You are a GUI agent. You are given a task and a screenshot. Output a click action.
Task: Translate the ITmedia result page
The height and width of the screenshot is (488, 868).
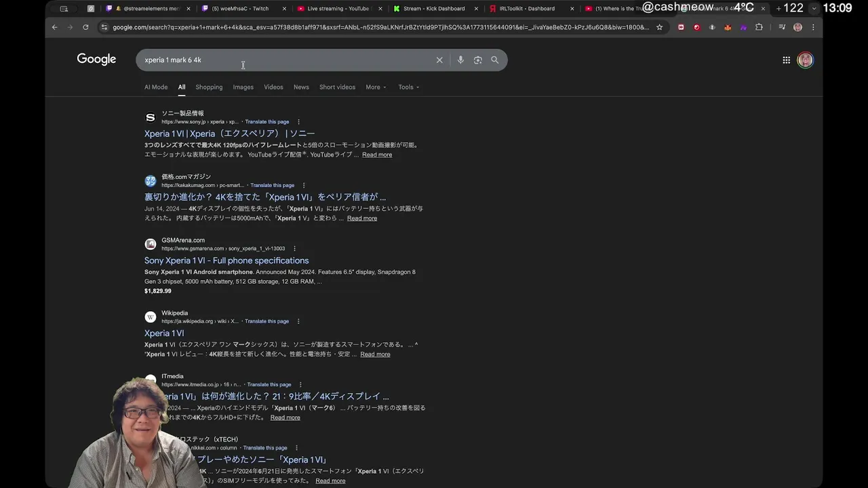(269, 384)
